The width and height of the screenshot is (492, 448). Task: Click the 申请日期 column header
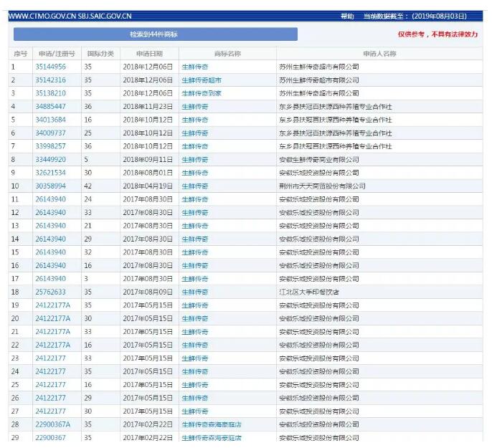pos(150,54)
